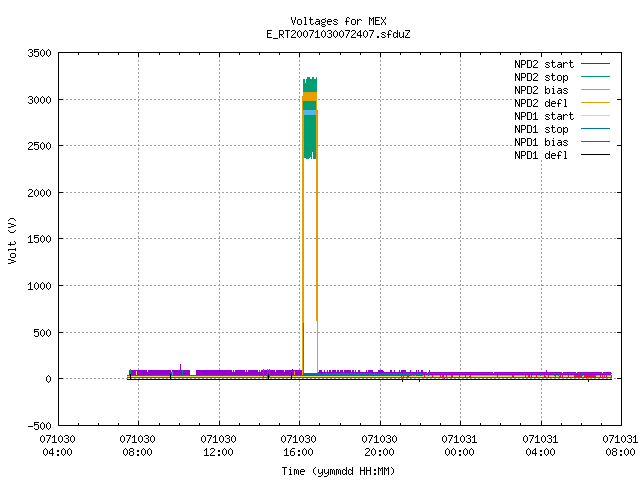This screenshot has width=640, height=480.
Task: Click the 'NPD2 start' legend label
Action: (544, 64)
